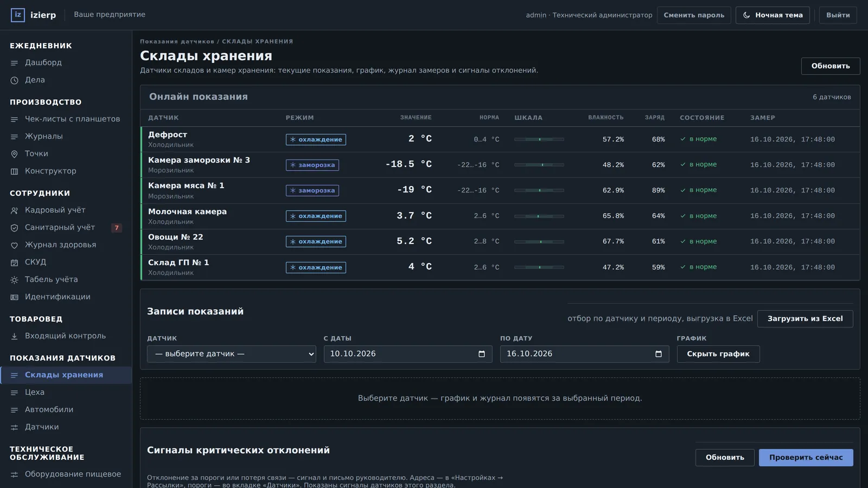Screen dimensions: 868x488
Task: Click the По дату date input field
Action: 585,354
